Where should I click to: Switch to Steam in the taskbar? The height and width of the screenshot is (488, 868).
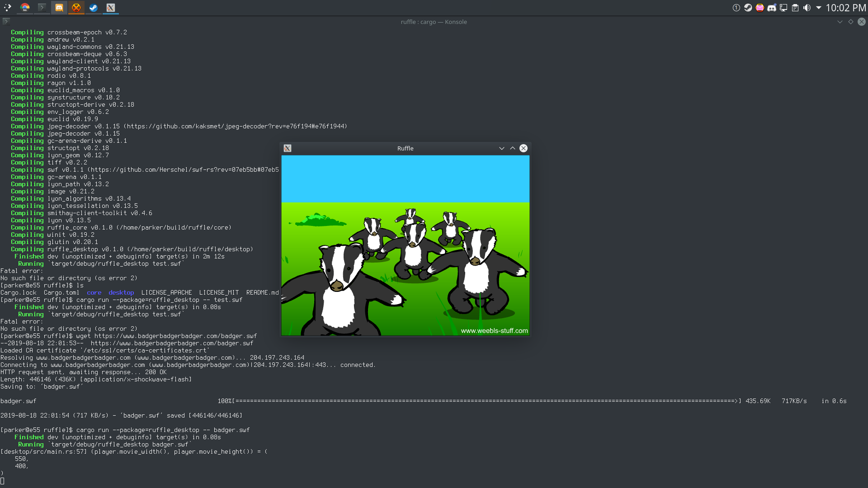click(93, 8)
